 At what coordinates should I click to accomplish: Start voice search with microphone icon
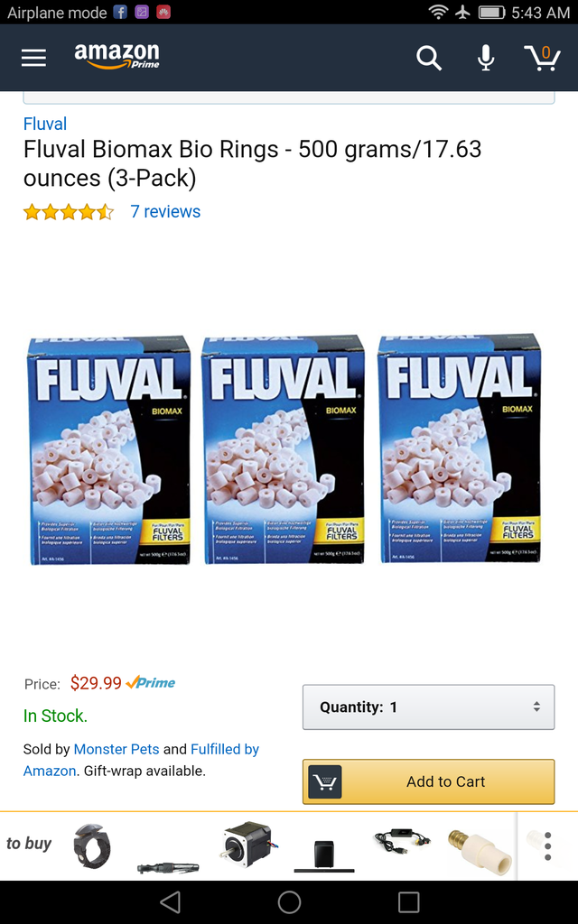(485, 58)
